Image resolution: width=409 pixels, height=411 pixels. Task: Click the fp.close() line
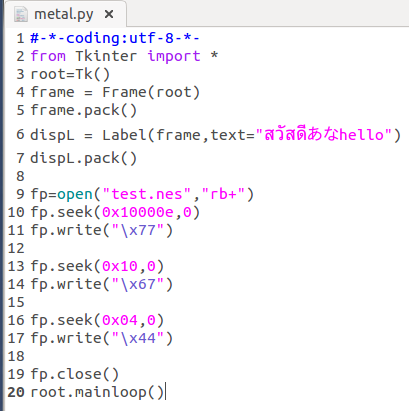coord(75,374)
